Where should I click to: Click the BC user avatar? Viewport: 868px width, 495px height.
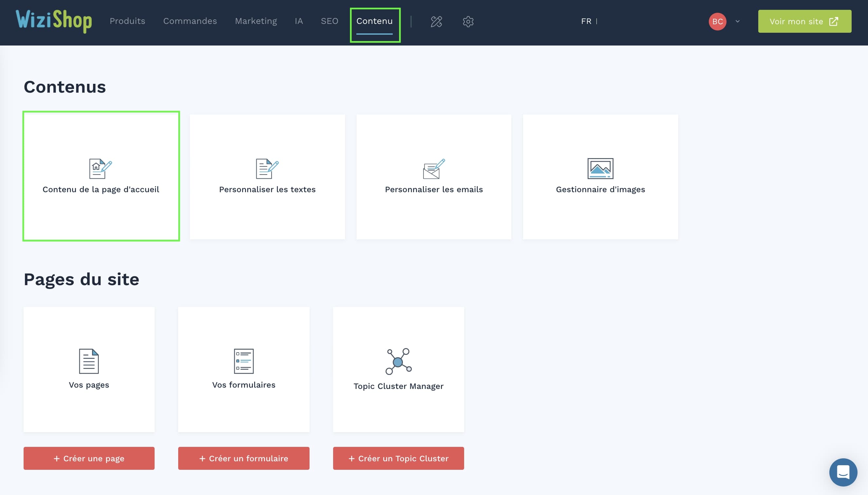pyautogui.click(x=717, y=21)
